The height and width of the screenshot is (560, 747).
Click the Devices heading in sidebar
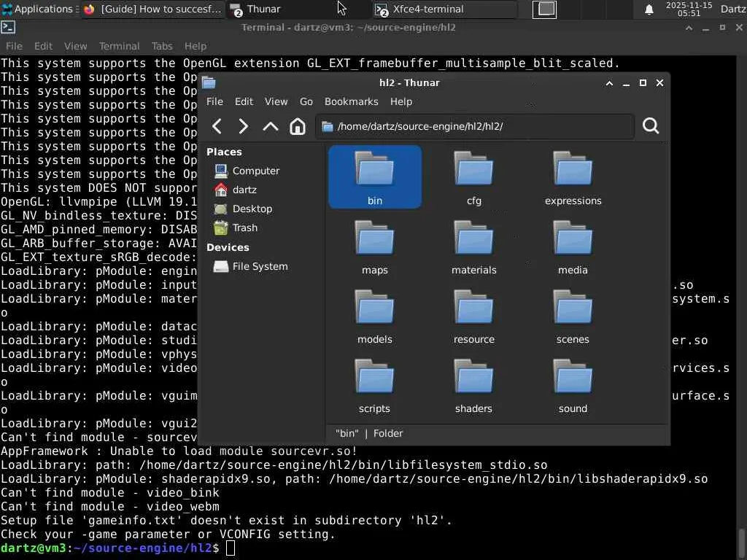(x=228, y=247)
